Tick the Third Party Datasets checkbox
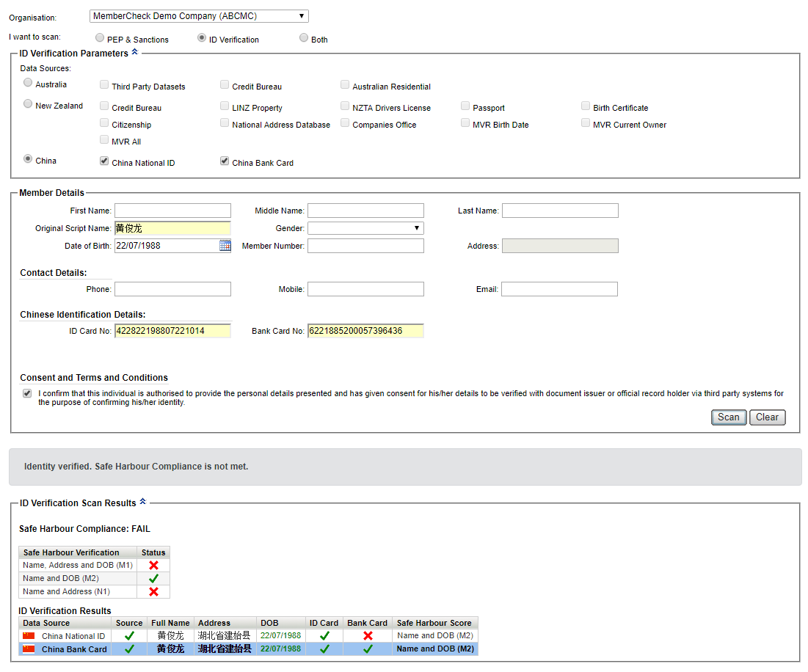Viewport: 808px width, 672px height. [x=104, y=84]
